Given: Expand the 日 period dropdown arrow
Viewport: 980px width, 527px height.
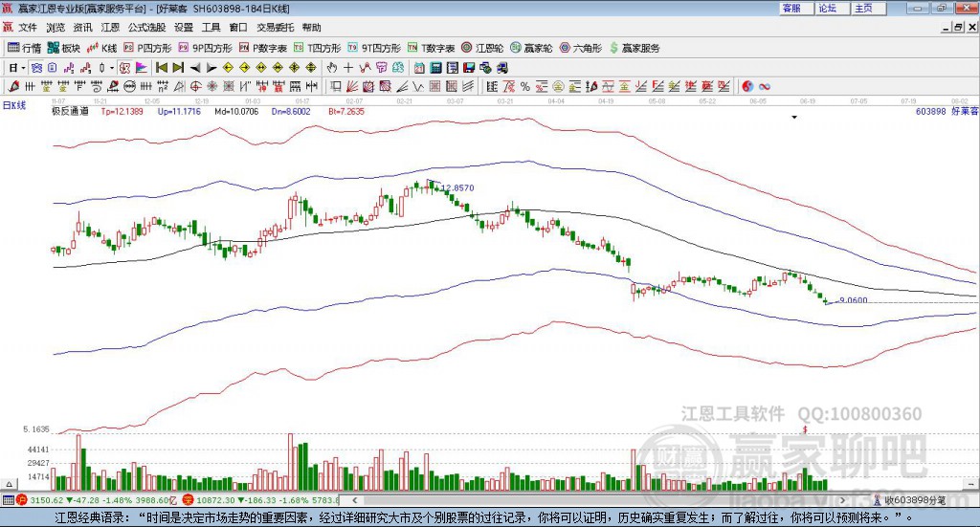Looking at the screenshot, I should click(x=23, y=68).
